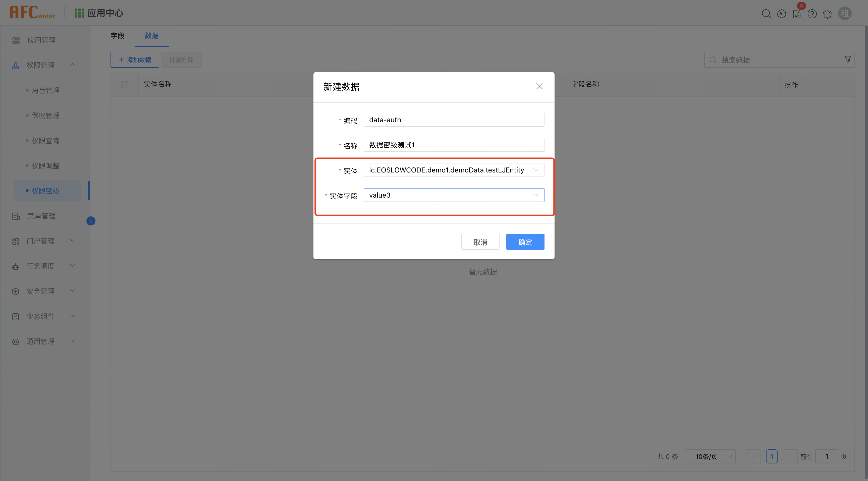Open the notification bell icon

(x=827, y=14)
